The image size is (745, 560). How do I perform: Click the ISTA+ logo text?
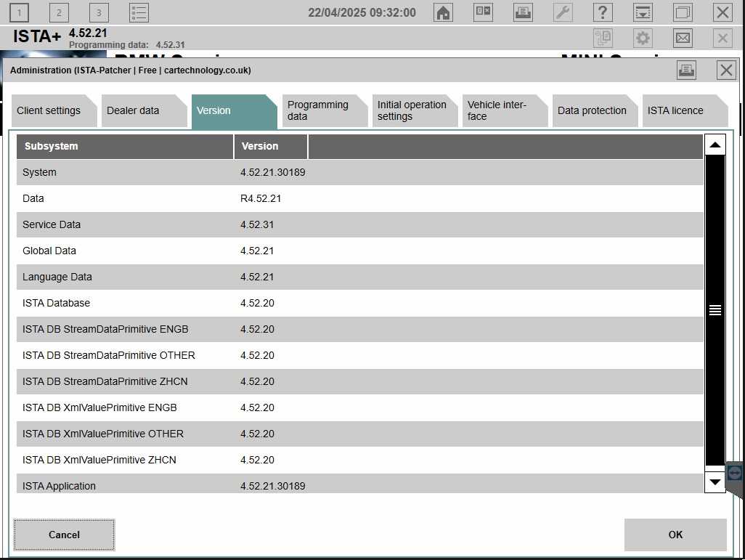coord(37,36)
